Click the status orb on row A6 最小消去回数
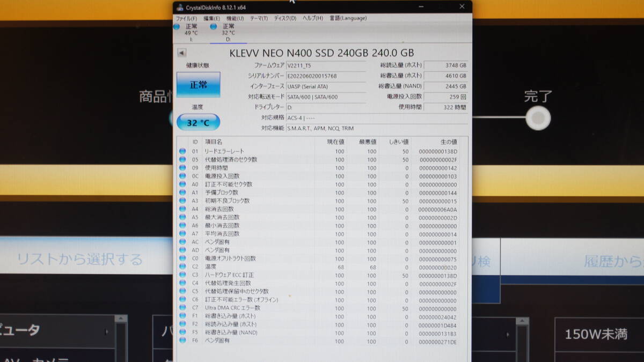This screenshot has width=644, height=362. (x=182, y=226)
